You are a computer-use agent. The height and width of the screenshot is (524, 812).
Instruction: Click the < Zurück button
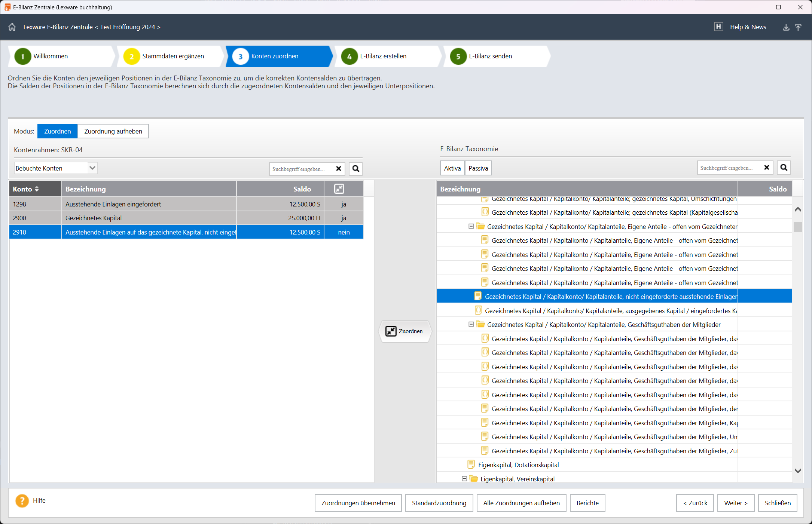[695, 503]
